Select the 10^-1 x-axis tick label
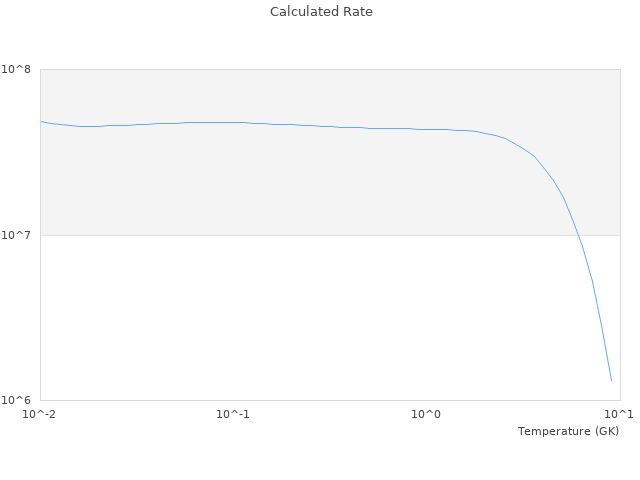 pos(233,414)
